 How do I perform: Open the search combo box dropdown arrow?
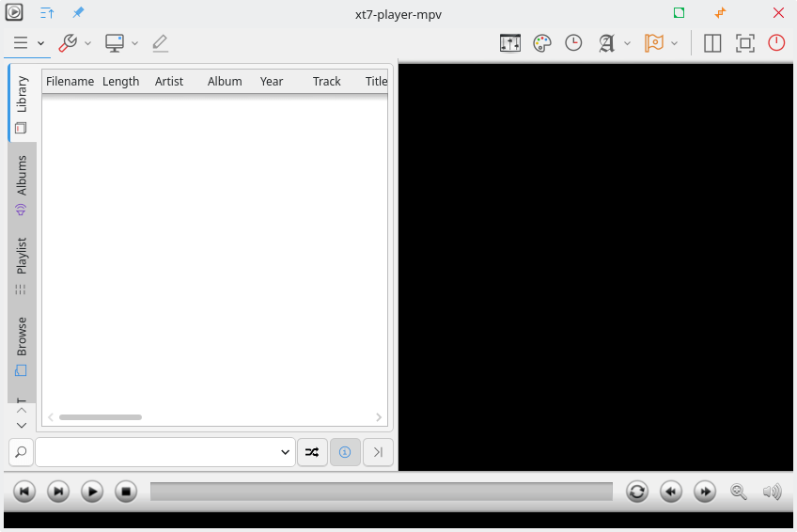[285, 452]
